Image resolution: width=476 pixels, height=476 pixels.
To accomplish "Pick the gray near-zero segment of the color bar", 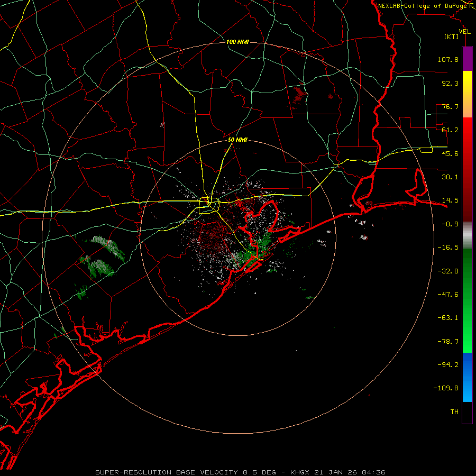I will (x=467, y=235).
